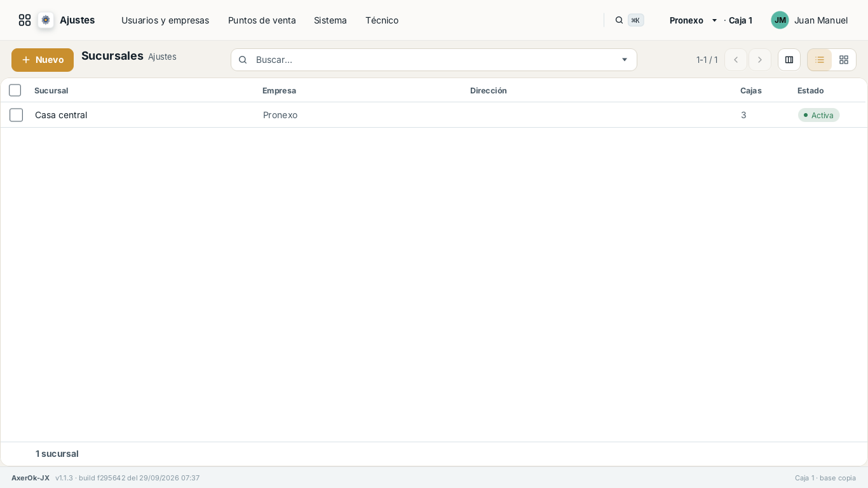868x488 pixels.
Task: Sort by the Sucursal column header
Action: (51, 90)
